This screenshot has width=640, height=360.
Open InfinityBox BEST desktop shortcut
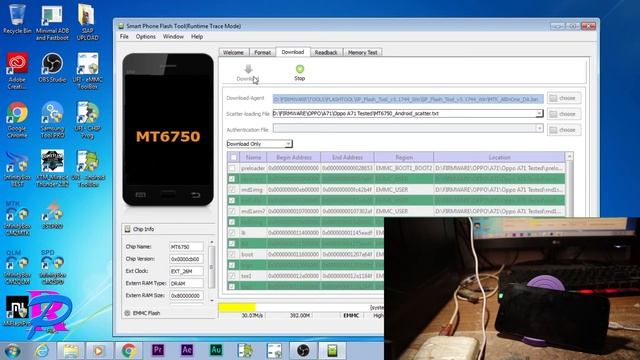(x=17, y=169)
